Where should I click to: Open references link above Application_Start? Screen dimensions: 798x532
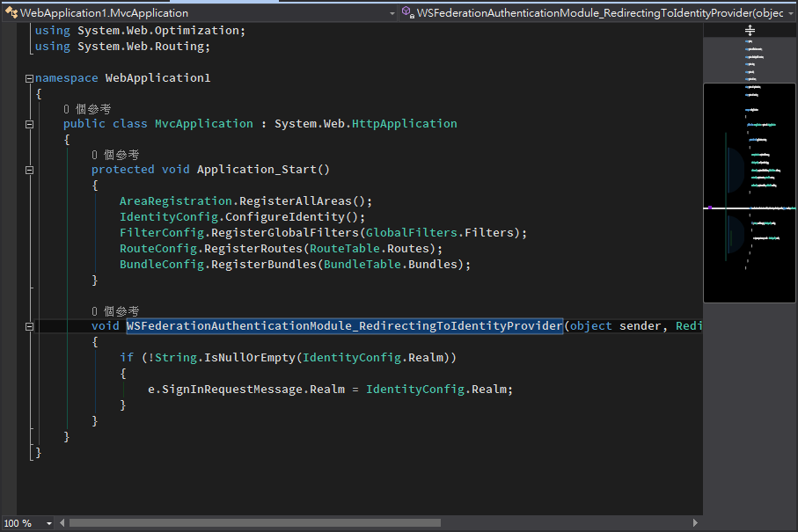[115, 155]
